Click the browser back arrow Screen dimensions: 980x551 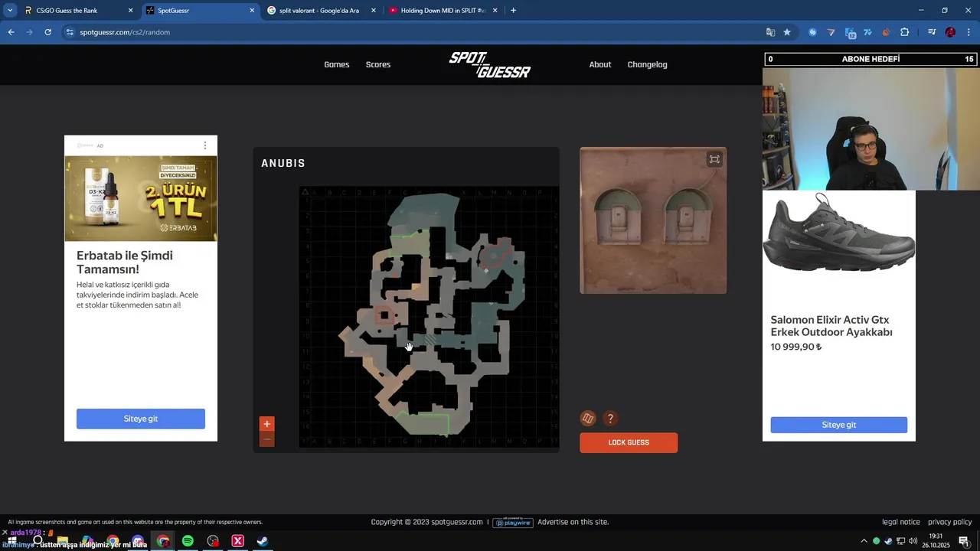coord(11,32)
